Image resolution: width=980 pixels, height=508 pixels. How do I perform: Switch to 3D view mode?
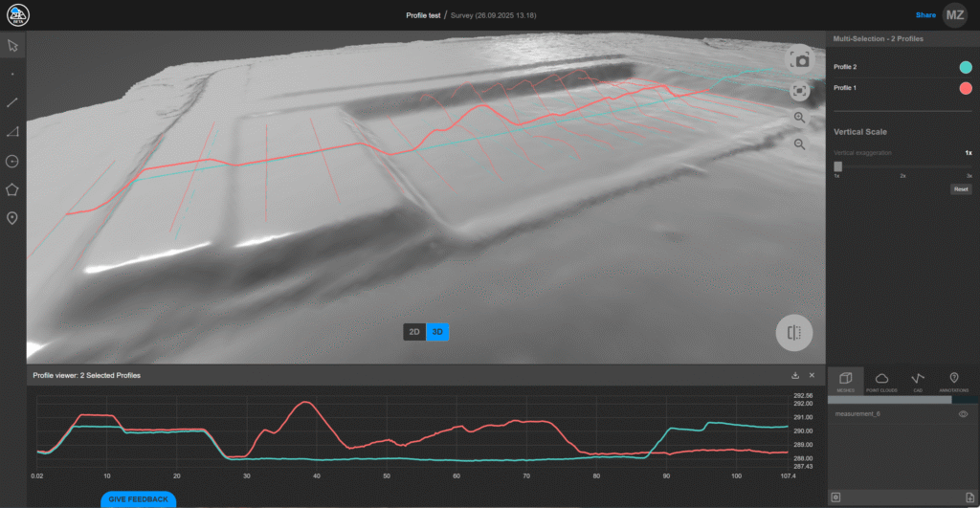point(437,332)
